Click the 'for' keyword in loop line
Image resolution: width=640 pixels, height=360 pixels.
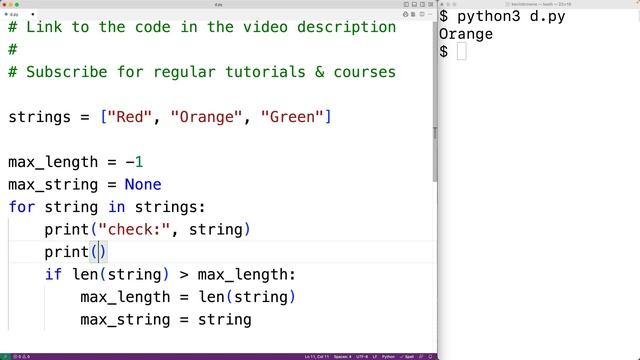(x=22, y=207)
